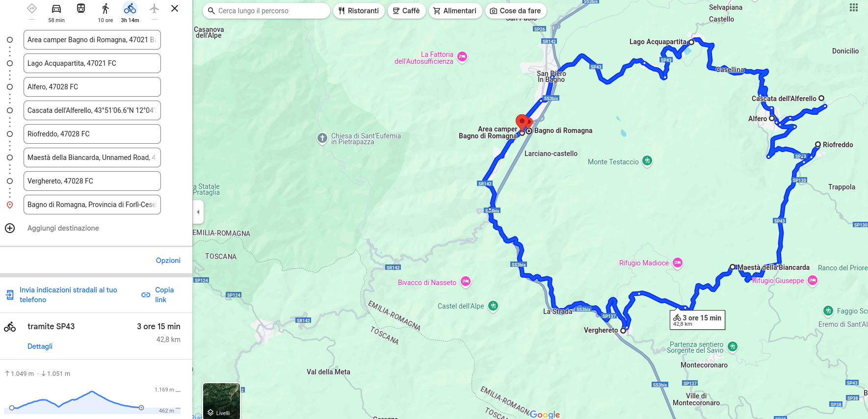This screenshot has height=419, width=868.
Task: Show Cose da fare places
Action: click(516, 11)
